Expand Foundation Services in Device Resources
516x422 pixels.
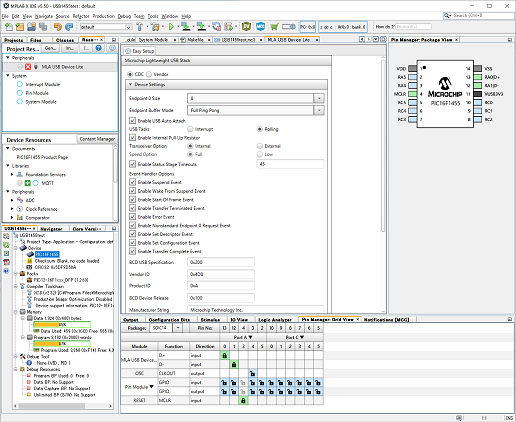coord(12,174)
